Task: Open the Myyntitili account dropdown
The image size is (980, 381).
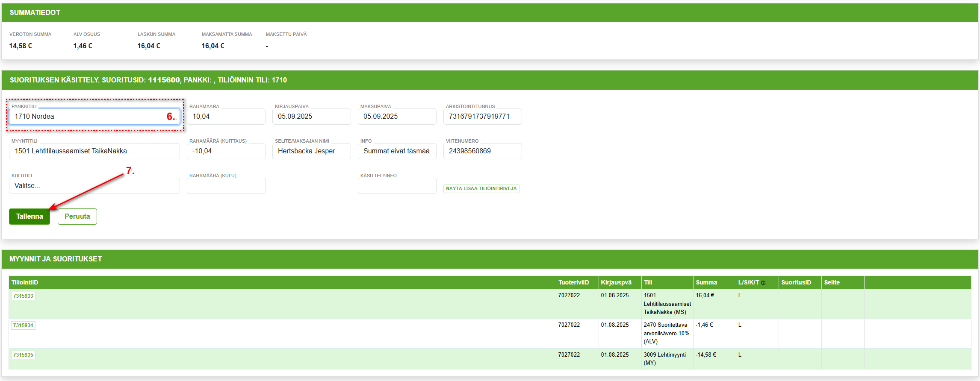Action: (x=94, y=151)
